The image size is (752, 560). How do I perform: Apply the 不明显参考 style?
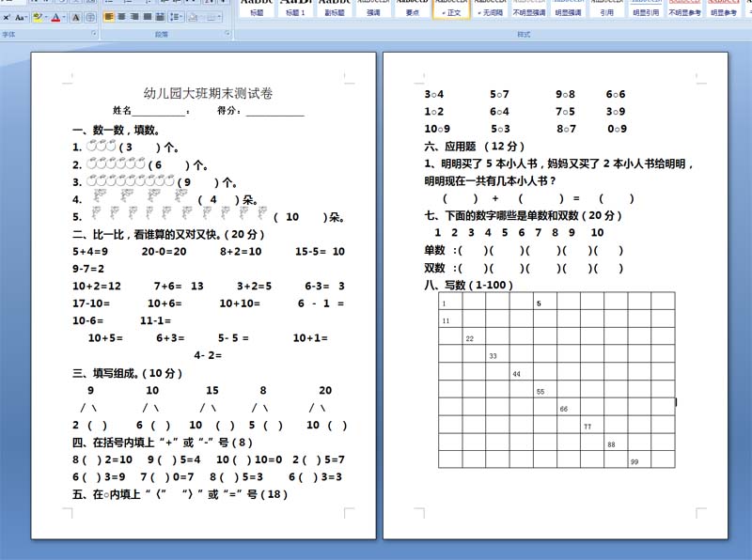click(684, 8)
